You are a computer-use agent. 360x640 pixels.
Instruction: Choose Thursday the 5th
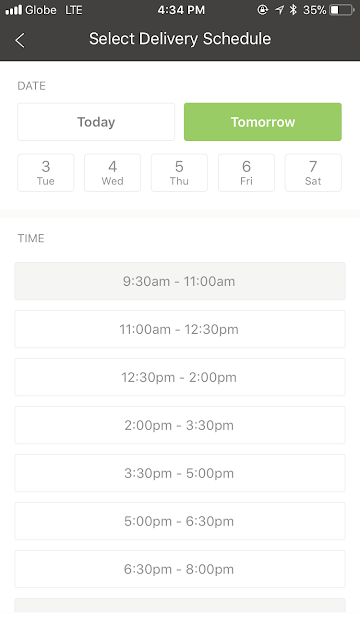click(179, 173)
